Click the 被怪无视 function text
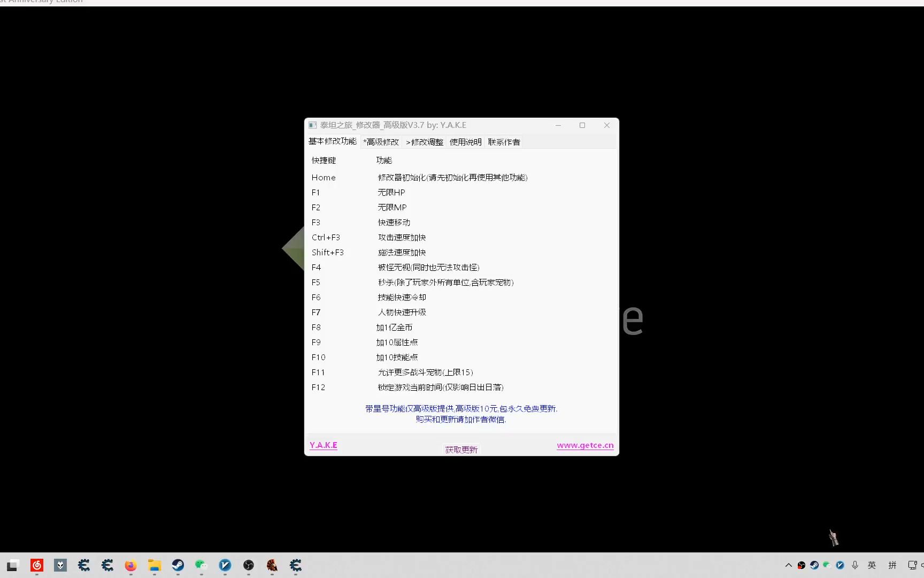Screen dimensions: 924x578 click(x=429, y=268)
